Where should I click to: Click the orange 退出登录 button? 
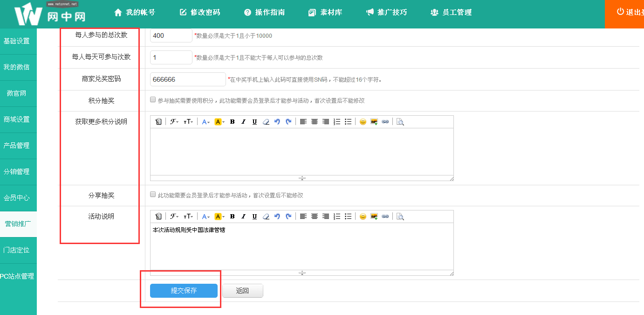pyautogui.click(x=624, y=14)
